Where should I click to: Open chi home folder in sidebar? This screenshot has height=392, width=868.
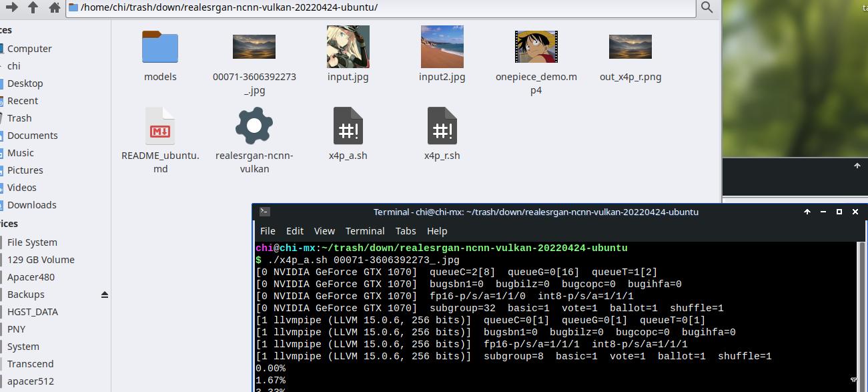[x=13, y=66]
